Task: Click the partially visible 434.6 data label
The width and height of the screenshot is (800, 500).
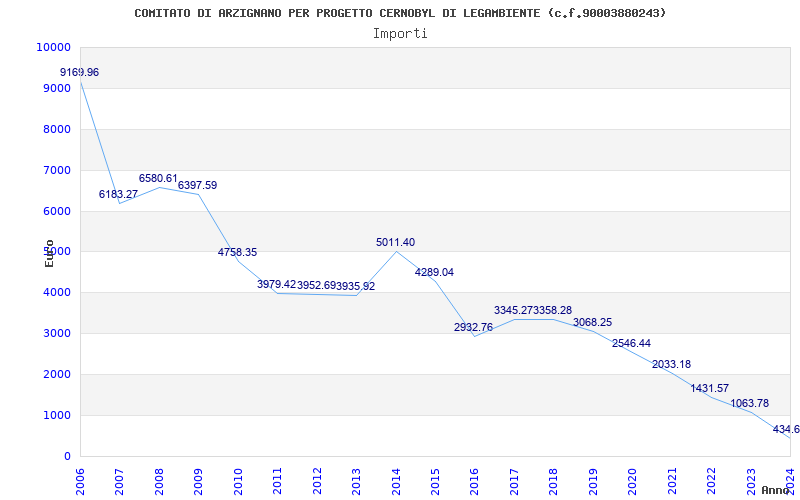Action: coord(786,430)
